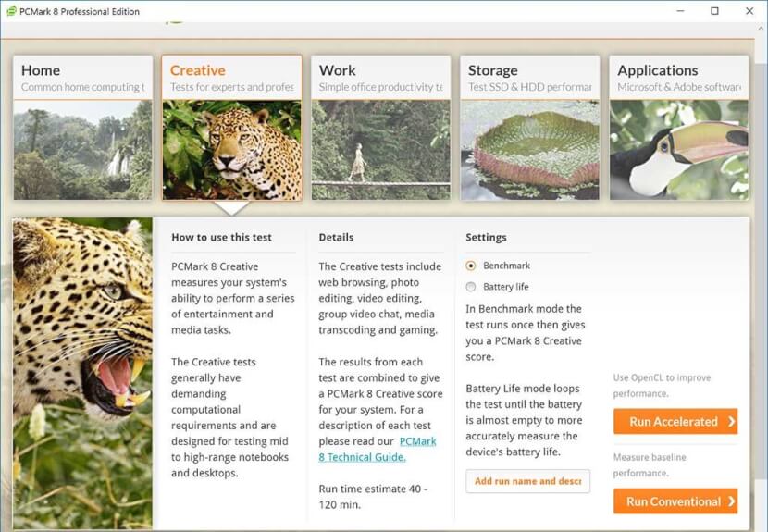
Task: Click the large snarling leopard image
Action: (x=82, y=373)
